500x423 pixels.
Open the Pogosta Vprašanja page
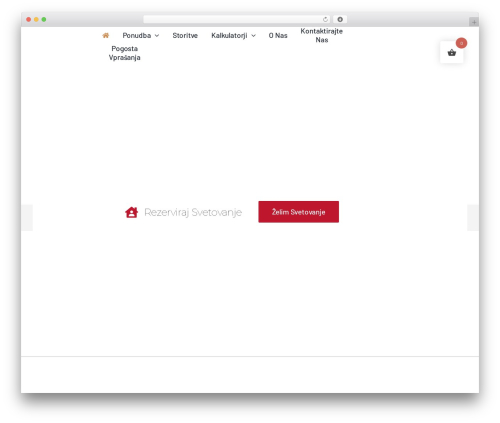coord(125,53)
